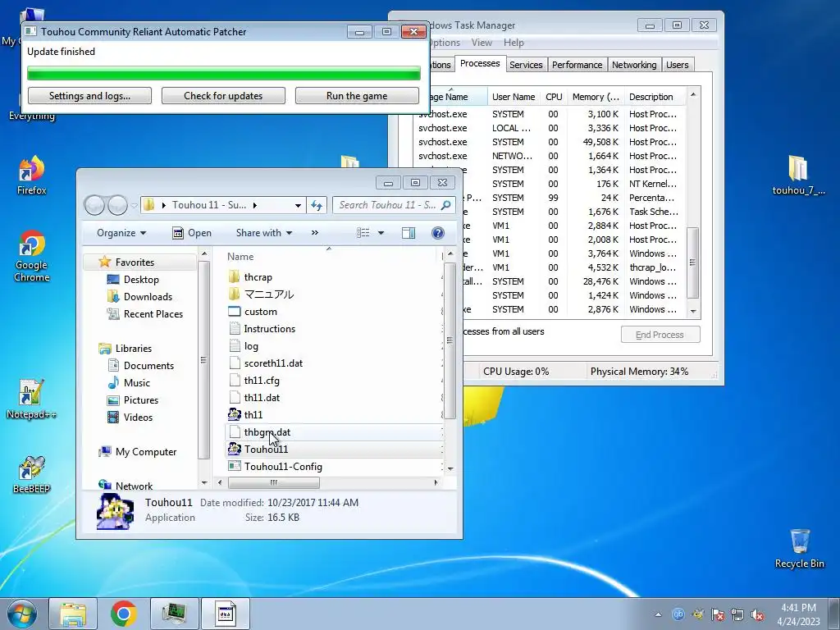This screenshot has height=630, width=840.
Task: Switch to thcrap patcher taskbar button
Action: point(226,614)
